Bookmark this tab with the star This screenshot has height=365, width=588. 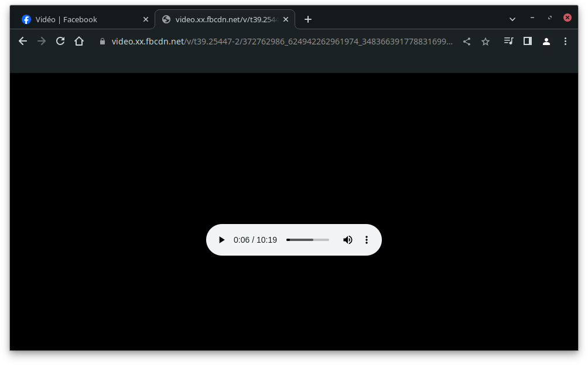[486, 42]
